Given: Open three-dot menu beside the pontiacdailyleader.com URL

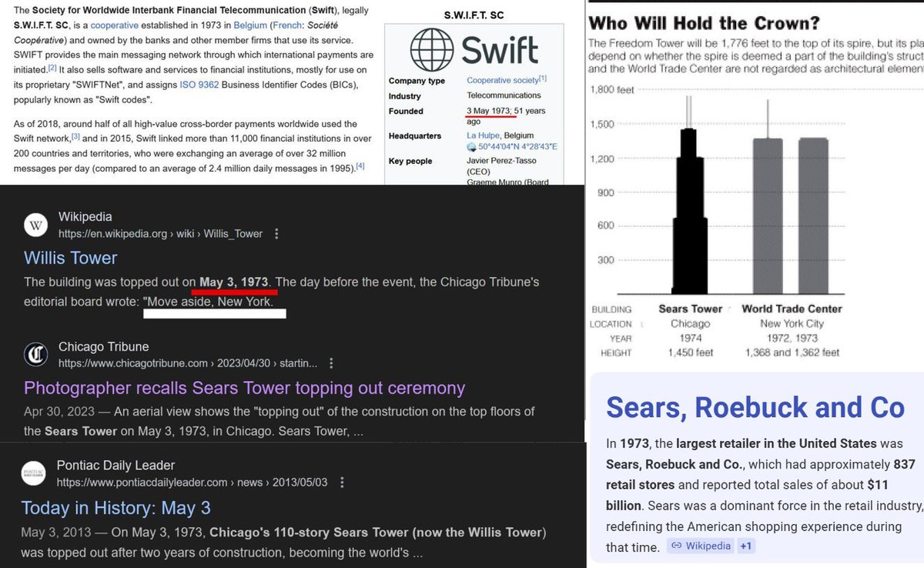Looking at the screenshot, I should pyautogui.click(x=342, y=483).
